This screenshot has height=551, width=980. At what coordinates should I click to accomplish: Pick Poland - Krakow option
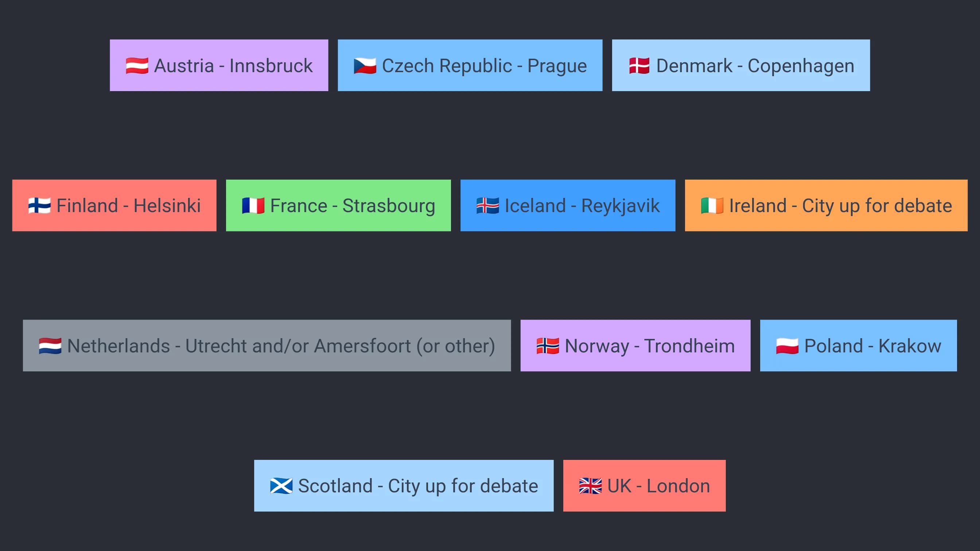859,346
